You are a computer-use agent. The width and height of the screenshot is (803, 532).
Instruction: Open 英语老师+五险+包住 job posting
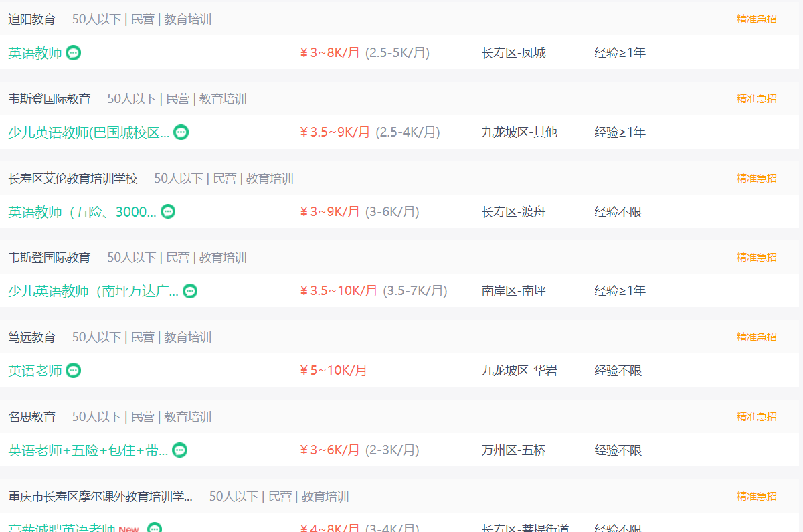[88, 450]
